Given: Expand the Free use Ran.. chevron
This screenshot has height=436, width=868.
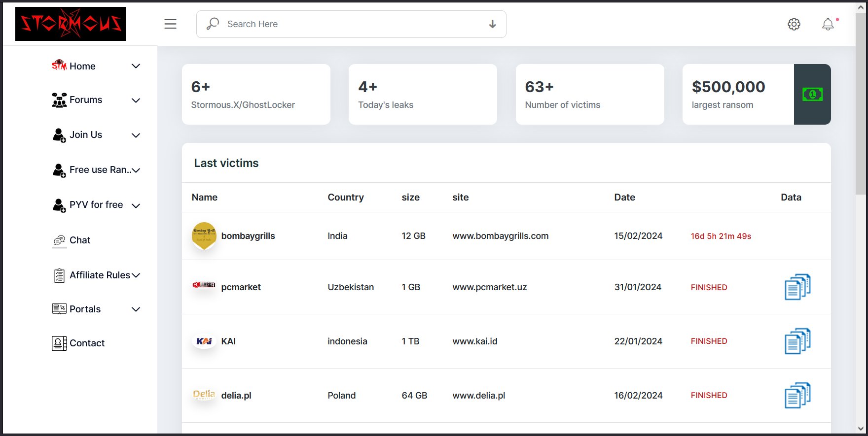Looking at the screenshot, I should [x=136, y=170].
